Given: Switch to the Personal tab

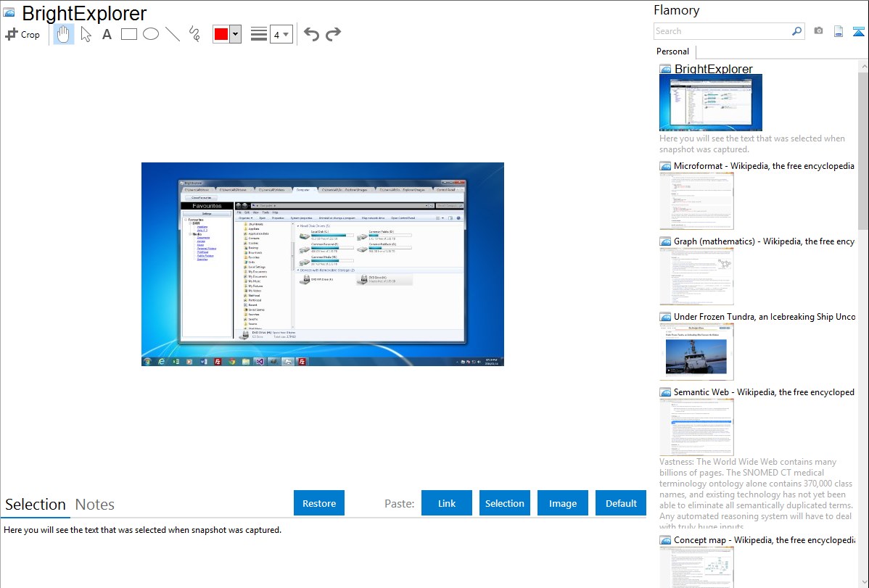Looking at the screenshot, I should pos(672,51).
